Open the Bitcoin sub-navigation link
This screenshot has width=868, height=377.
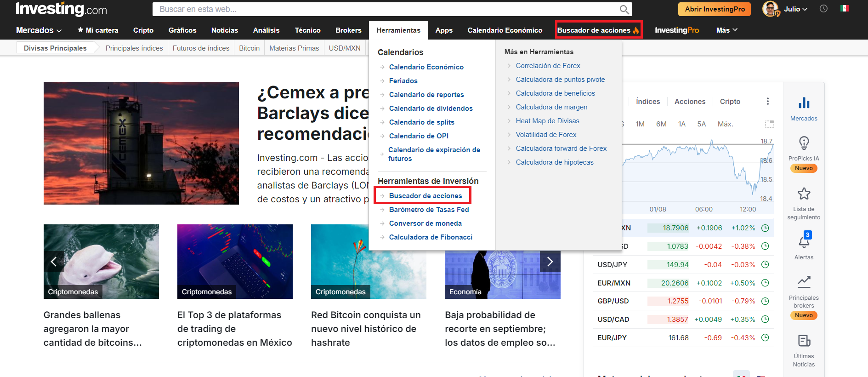[249, 48]
